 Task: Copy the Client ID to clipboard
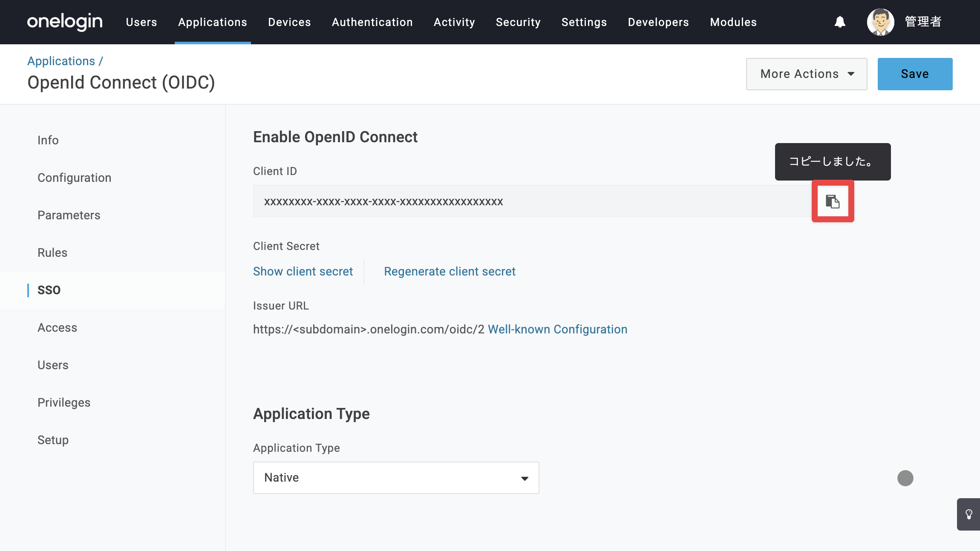click(833, 201)
